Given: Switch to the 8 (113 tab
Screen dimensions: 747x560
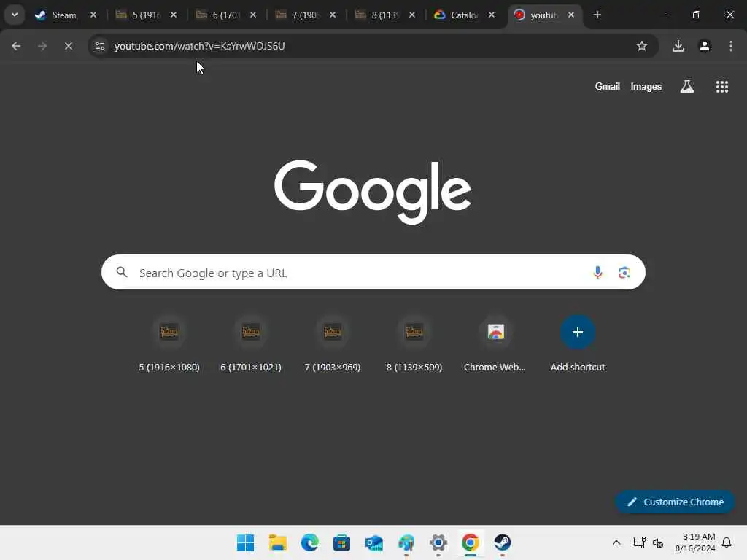Looking at the screenshot, I should click(384, 15).
